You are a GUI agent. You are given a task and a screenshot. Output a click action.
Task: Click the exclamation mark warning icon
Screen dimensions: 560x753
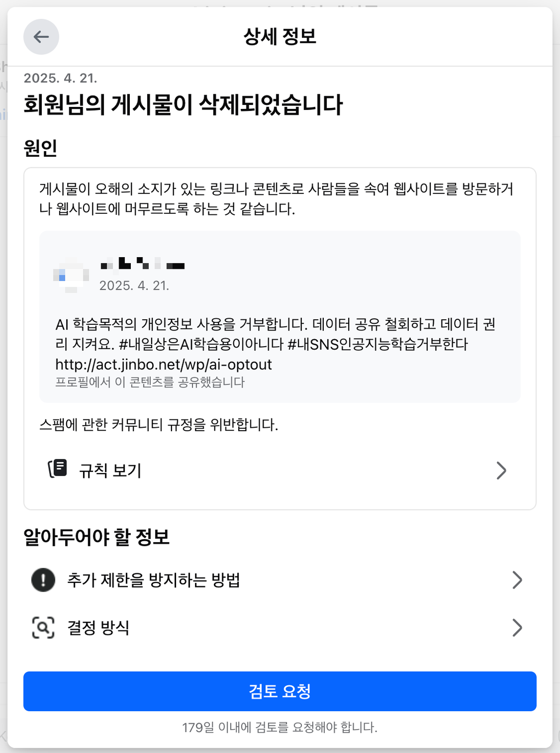tap(43, 579)
